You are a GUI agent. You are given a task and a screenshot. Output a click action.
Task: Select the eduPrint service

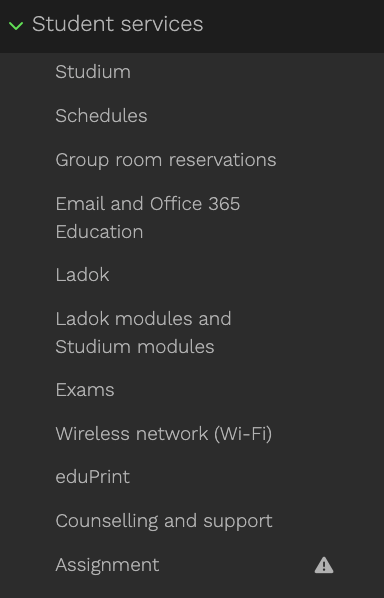[x=93, y=477]
